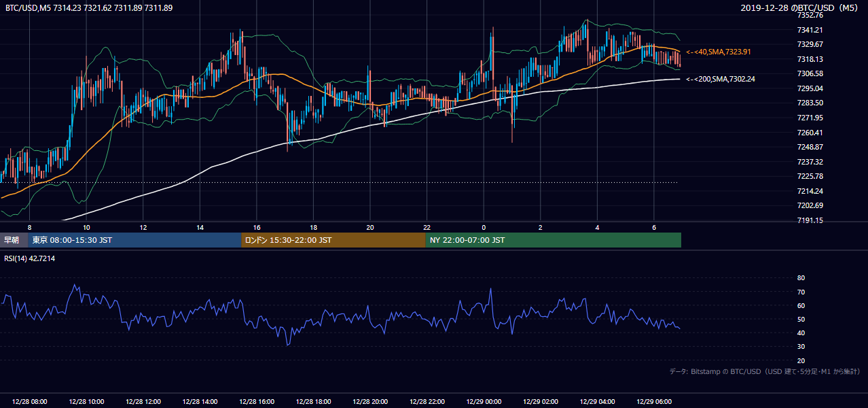
Task: Click the Bitstamp data source caption
Action: click(765, 372)
